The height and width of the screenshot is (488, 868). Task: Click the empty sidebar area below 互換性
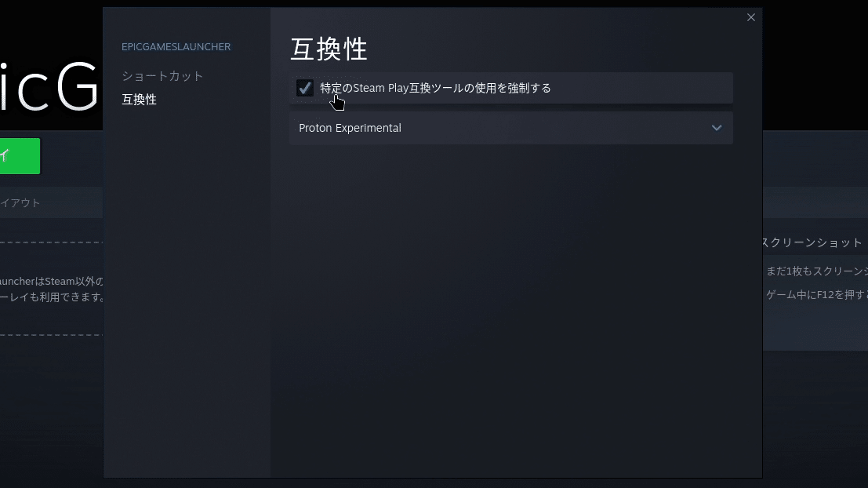pos(187,293)
